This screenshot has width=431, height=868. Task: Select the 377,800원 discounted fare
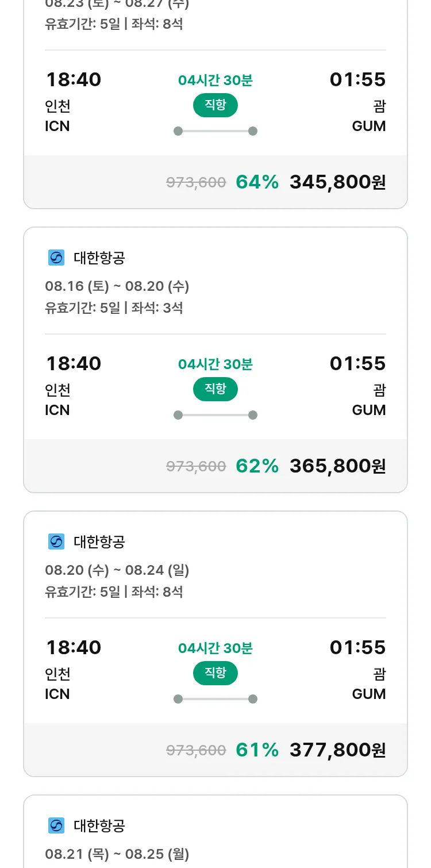(337, 750)
